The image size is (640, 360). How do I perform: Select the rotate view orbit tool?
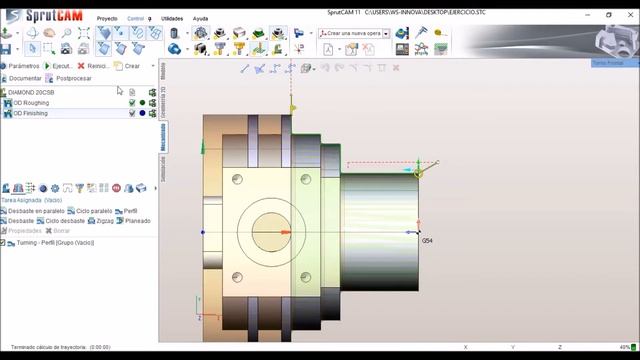click(32, 33)
